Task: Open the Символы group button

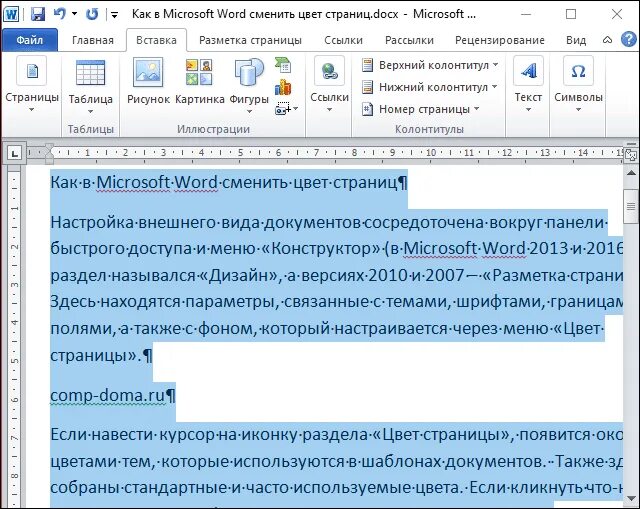Action: pyautogui.click(x=578, y=85)
